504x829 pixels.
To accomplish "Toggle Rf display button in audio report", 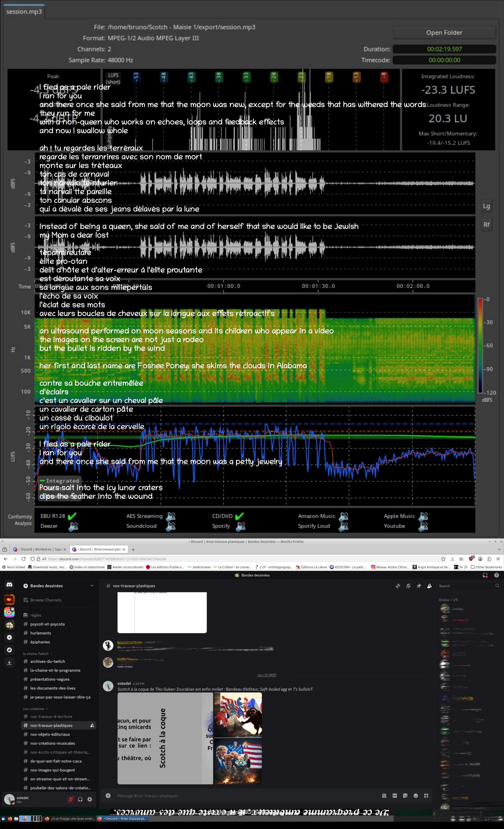I will tap(486, 224).
